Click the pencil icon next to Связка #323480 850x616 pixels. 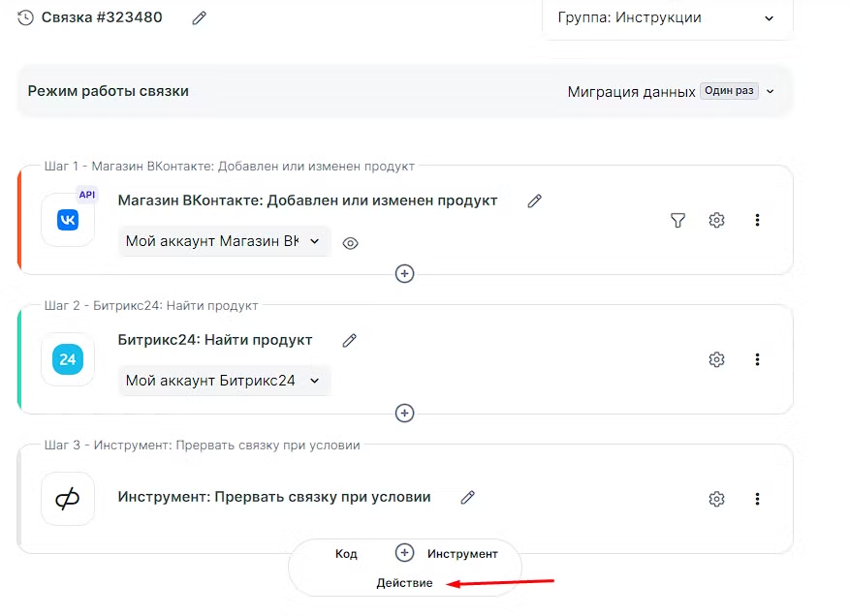pyautogui.click(x=200, y=17)
